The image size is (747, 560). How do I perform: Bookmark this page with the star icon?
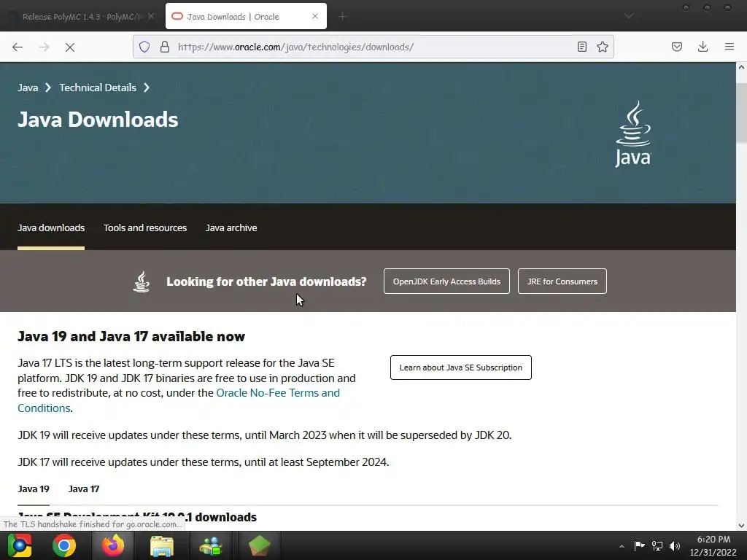(602, 47)
